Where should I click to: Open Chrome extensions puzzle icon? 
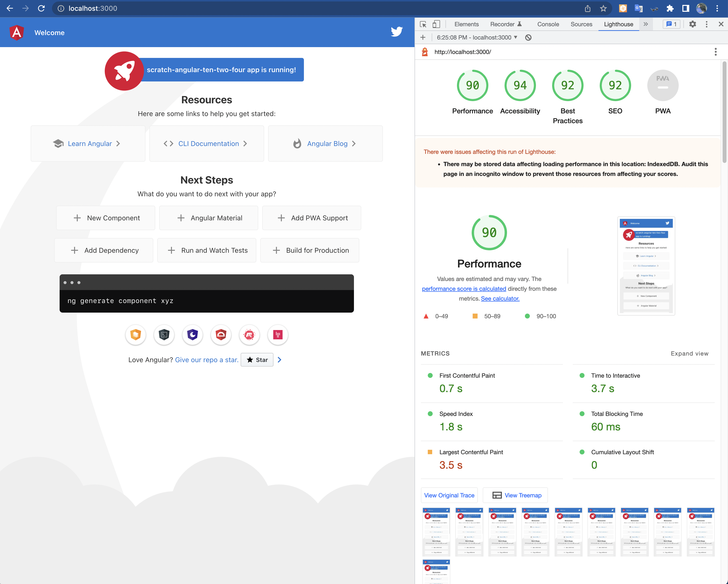pos(670,8)
